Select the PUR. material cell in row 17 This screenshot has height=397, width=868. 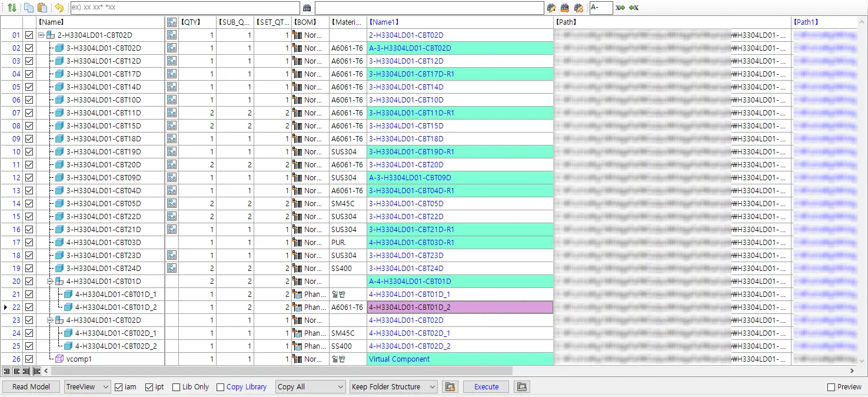point(348,243)
